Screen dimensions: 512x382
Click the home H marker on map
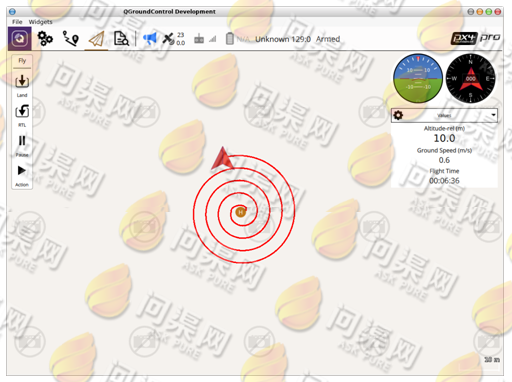click(240, 212)
